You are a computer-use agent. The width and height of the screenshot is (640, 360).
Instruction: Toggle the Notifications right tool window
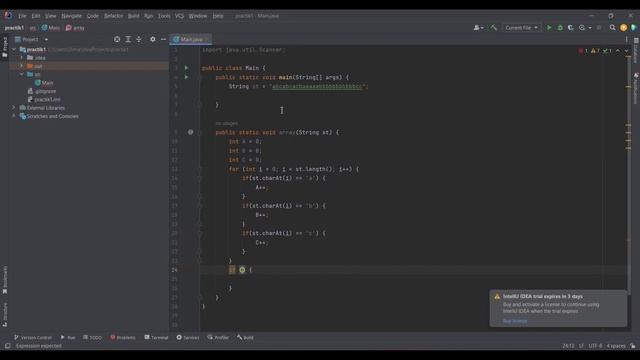(x=636, y=89)
